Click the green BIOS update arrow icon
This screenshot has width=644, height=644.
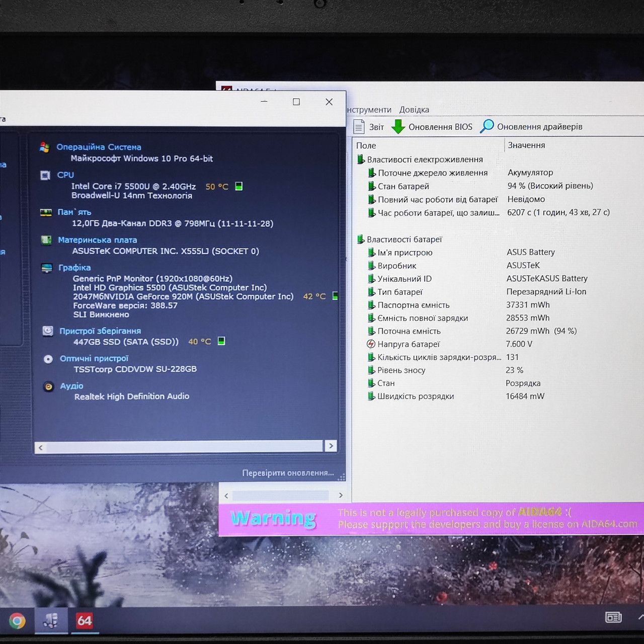(398, 127)
